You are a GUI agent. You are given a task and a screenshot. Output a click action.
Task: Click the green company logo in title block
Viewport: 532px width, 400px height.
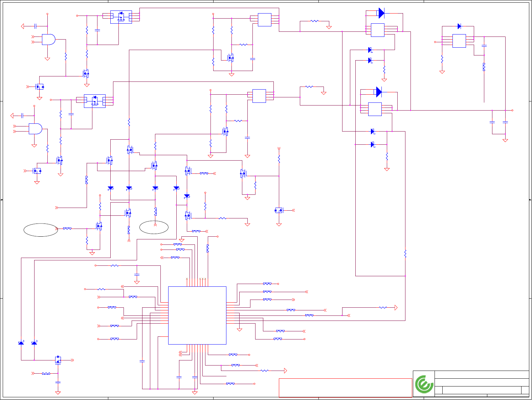(x=424, y=384)
